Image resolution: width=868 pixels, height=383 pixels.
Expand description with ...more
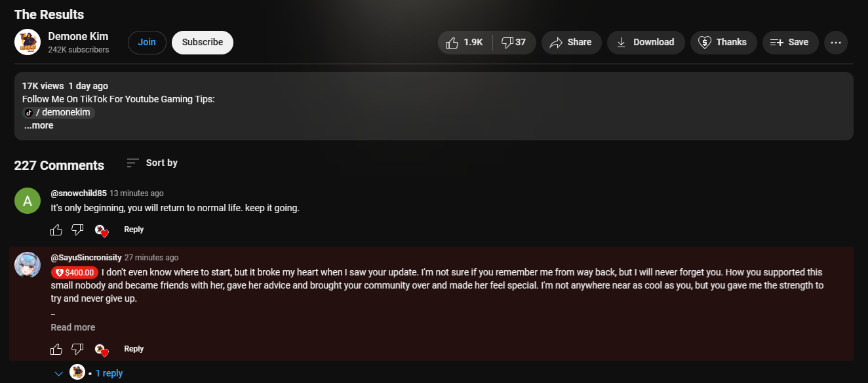click(39, 125)
